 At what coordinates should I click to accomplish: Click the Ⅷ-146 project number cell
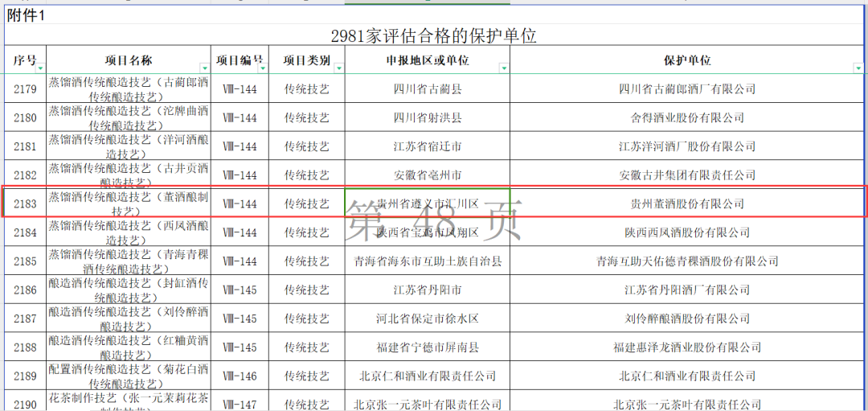240,376
